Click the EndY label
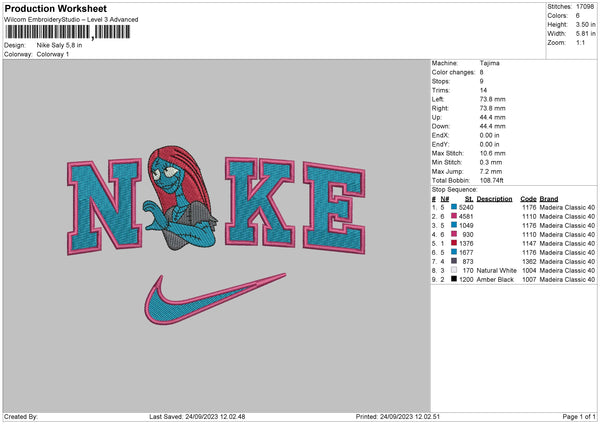The height and width of the screenshot is (424, 600). coord(440,144)
